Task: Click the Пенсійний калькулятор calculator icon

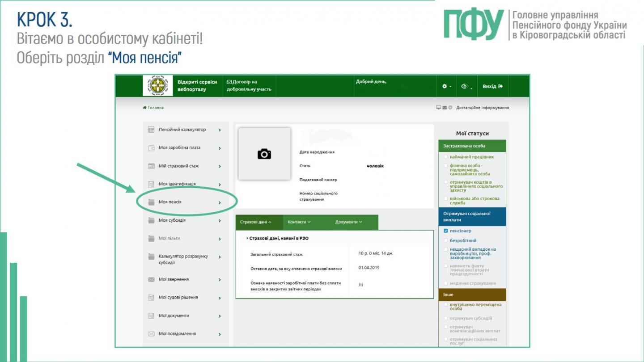Action: pos(151,130)
